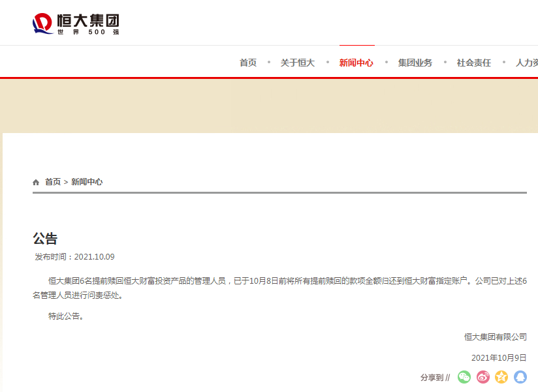Follow the 首页 breadcrumb link

(53, 182)
